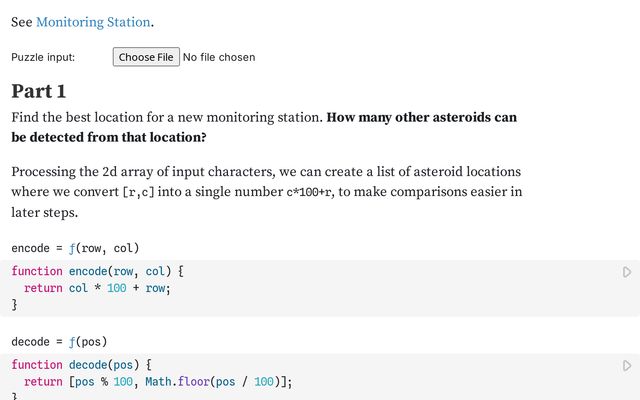Image resolution: width=640 pixels, height=400 pixels.
Task: Click the 'Puzzle input:' label
Action: [x=43, y=57]
